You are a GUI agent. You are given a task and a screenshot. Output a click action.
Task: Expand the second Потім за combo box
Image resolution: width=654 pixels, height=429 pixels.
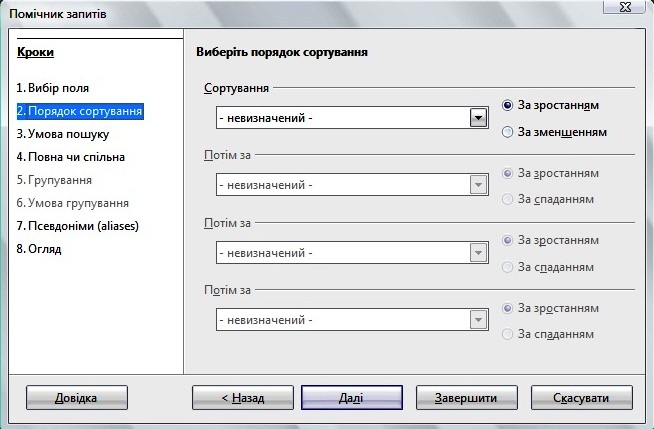[478, 253]
